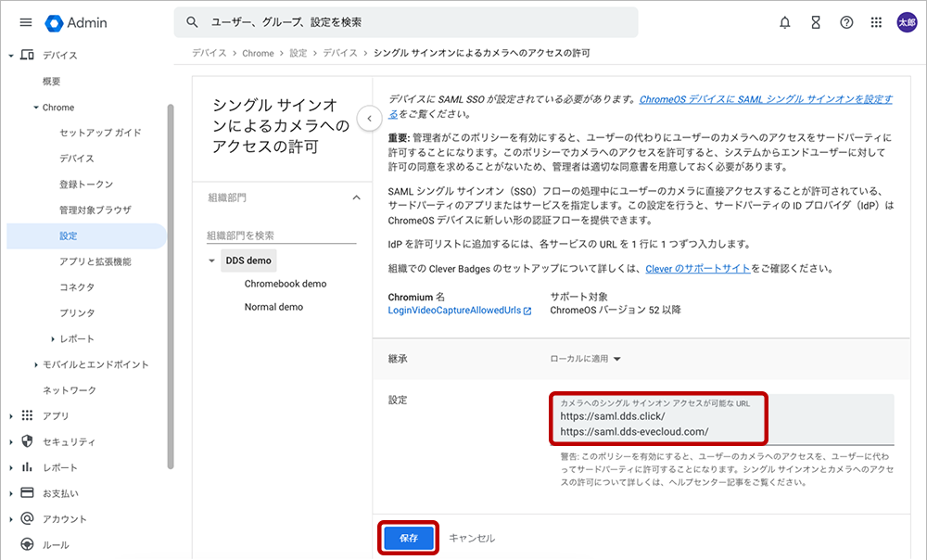Click the Clever のサポートサイト link
The image size is (927, 560).
point(697,269)
